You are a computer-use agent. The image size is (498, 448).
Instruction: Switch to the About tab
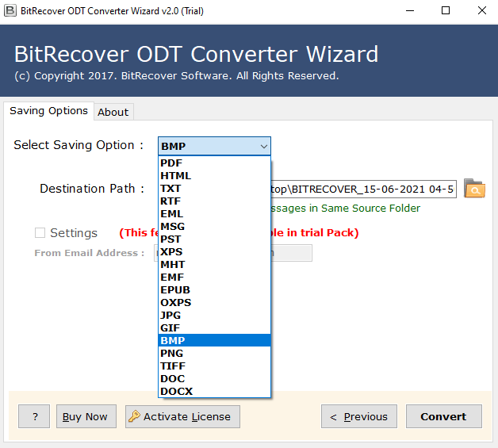pyautogui.click(x=113, y=112)
